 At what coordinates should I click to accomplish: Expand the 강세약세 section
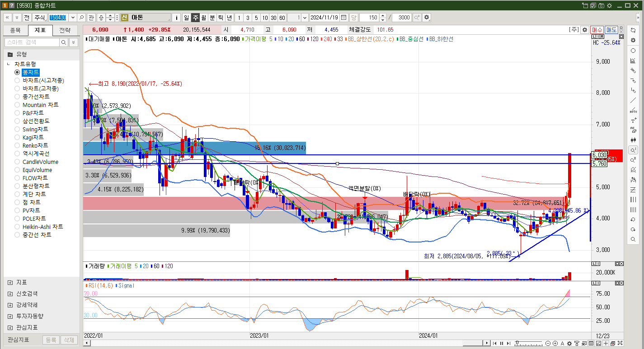click(x=10, y=305)
